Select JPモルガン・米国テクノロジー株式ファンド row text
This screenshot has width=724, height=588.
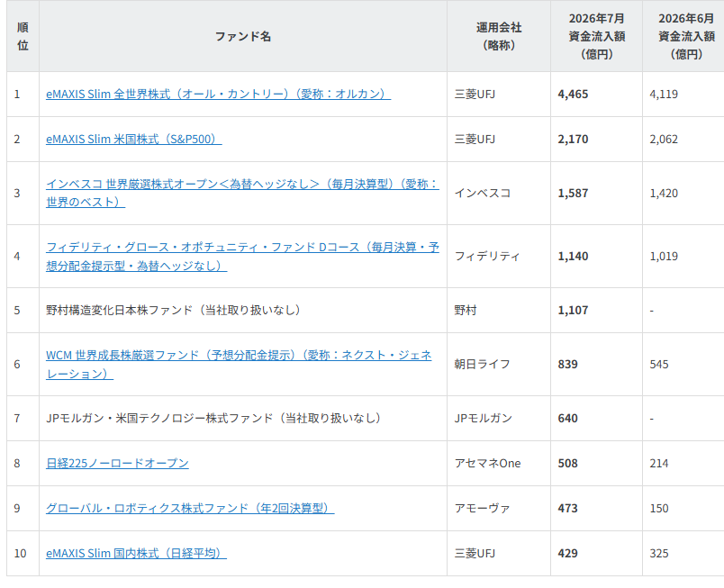tap(213, 418)
